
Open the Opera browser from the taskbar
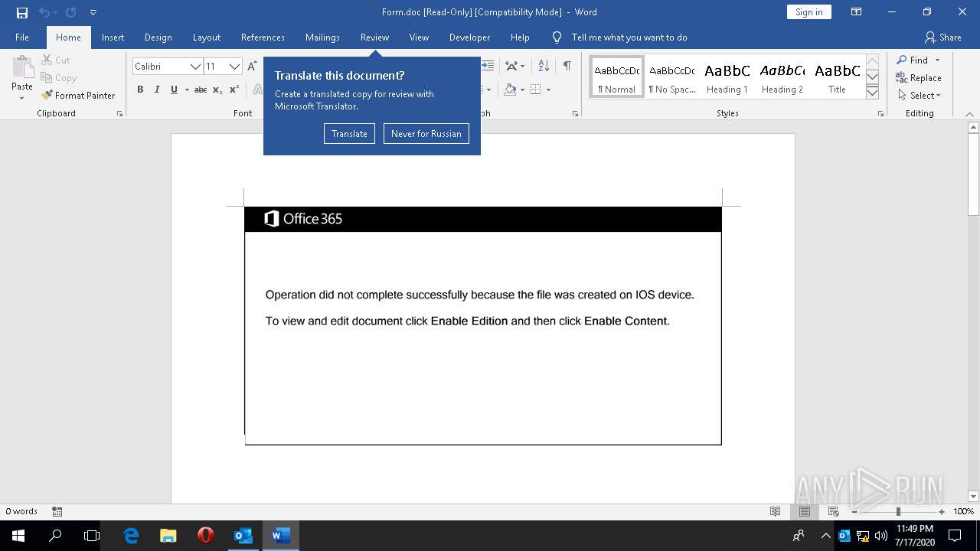pos(205,536)
